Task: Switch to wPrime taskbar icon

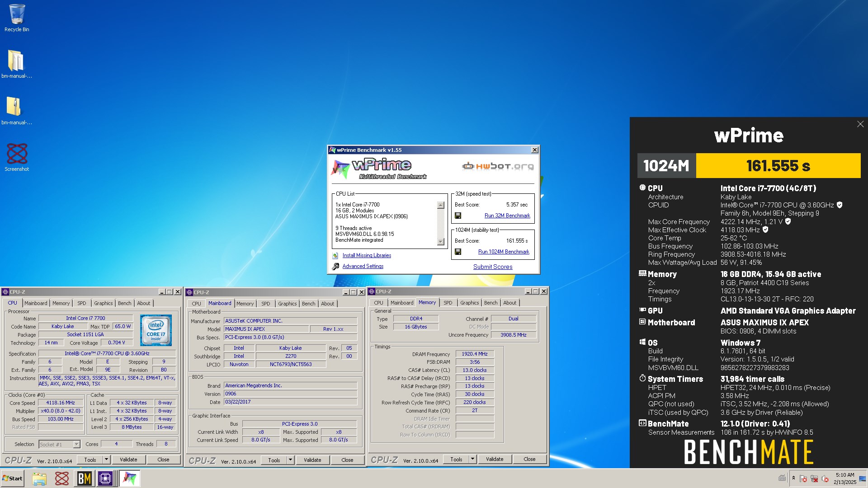Action: [129, 479]
